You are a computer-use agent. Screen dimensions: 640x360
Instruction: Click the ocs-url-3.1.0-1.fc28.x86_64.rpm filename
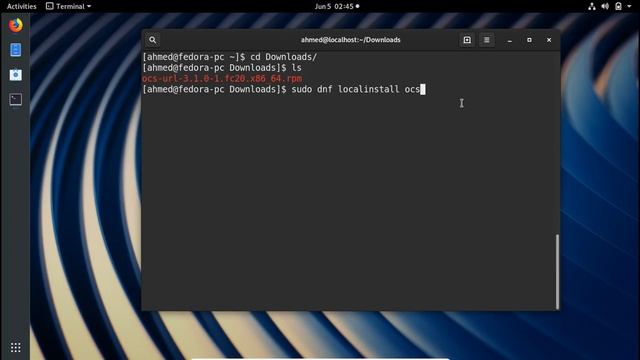222,78
